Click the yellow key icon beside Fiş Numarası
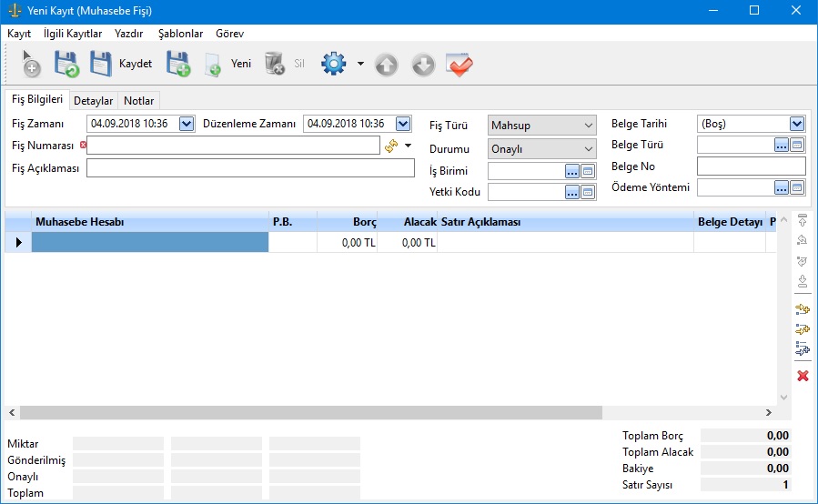 click(x=392, y=146)
